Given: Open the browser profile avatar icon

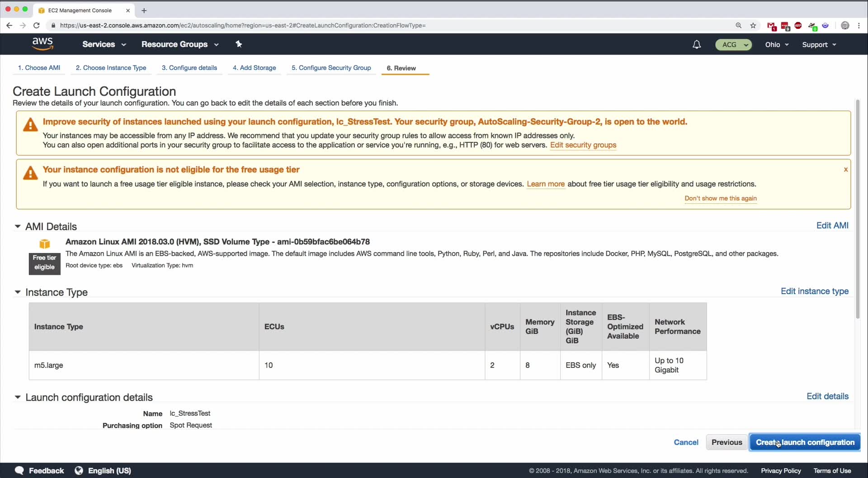Looking at the screenshot, I should (x=845, y=25).
